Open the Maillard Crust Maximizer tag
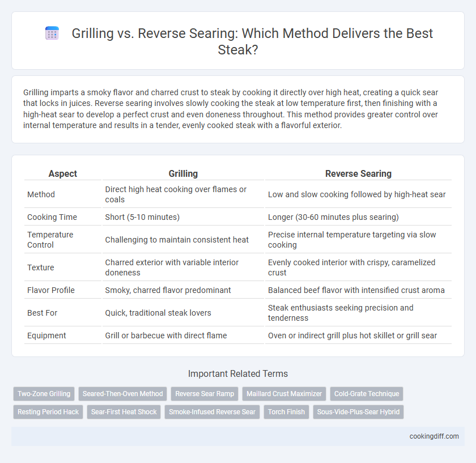Viewport: 476px width, 463px height. pyautogui.click(x=284, y=394)
